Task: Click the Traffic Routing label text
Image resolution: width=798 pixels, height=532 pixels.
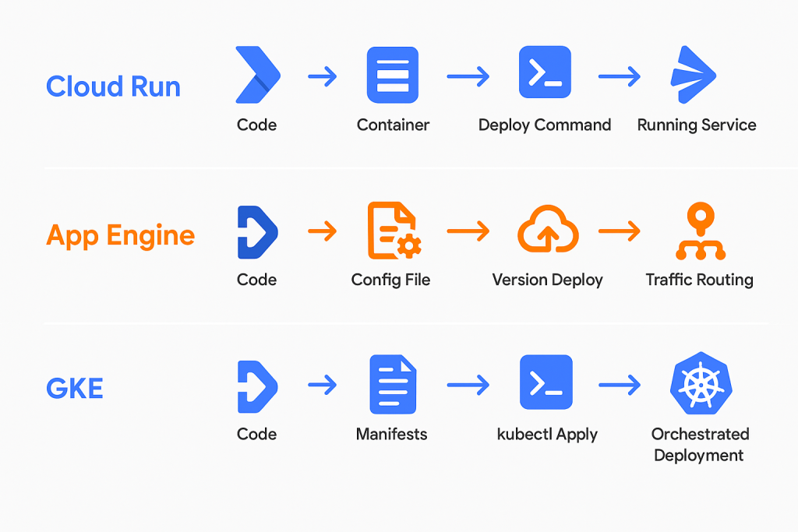Action: pyautogui.click(x=699, y=279)
